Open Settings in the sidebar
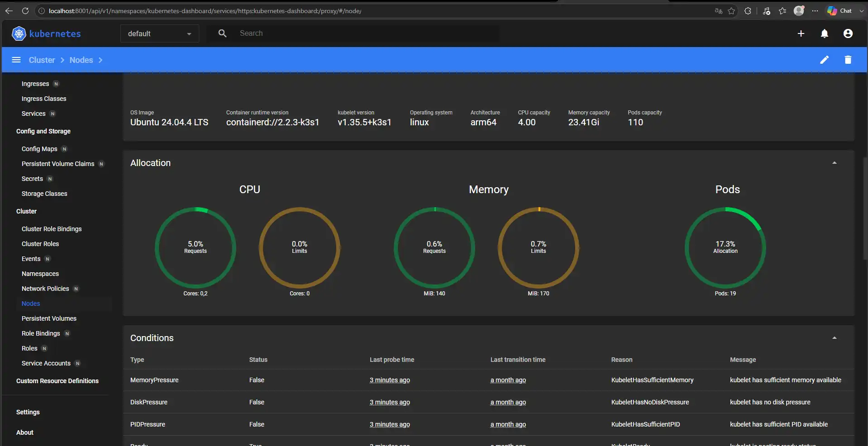The height and width of the screenshot is (446, 868). (x=28, y=412)
